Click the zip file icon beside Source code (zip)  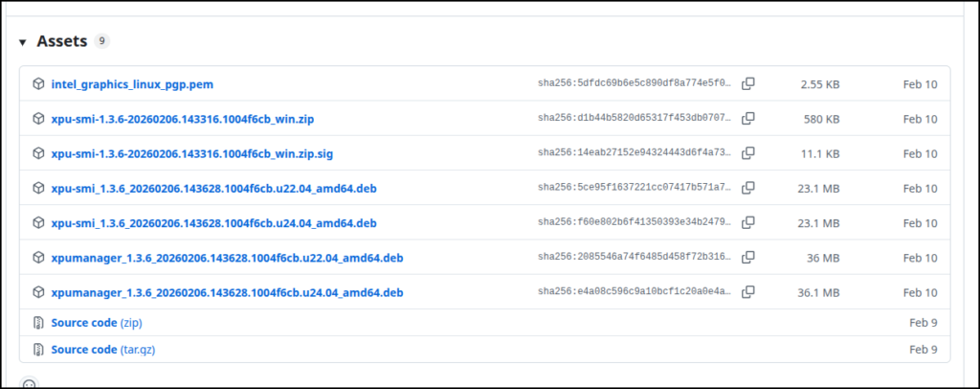click(38, 323)
